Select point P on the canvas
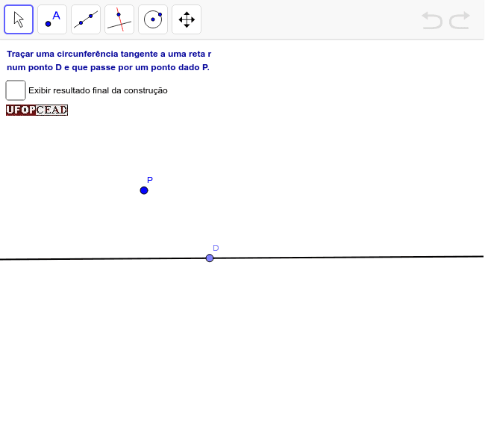This screenshot has width=485, height=448. coord(144,190)
